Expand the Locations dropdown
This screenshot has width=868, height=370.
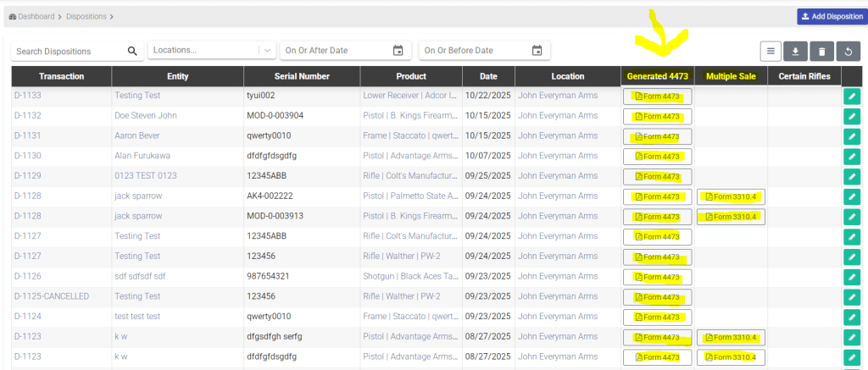pyautogui.click(x=268, y=51)
